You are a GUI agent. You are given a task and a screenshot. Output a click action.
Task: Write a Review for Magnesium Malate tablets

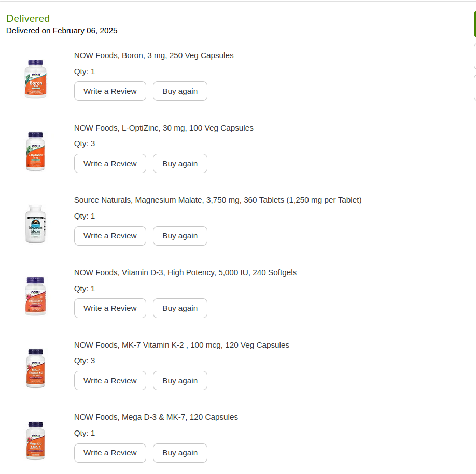tap(110, 236)
